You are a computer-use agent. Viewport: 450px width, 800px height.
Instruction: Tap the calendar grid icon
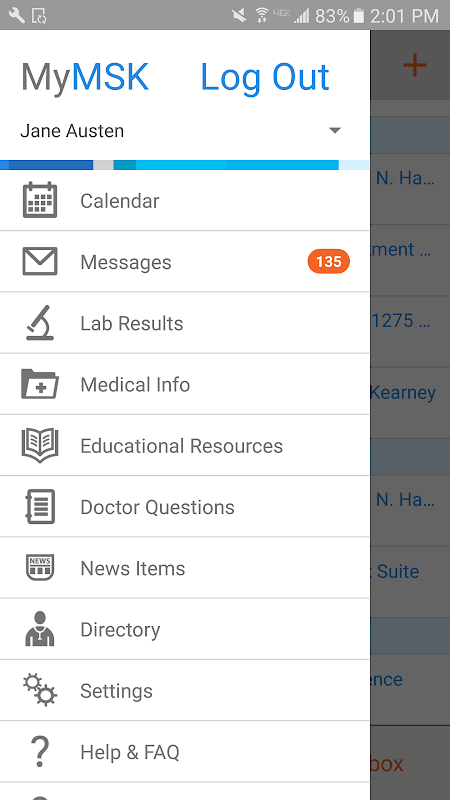coord(40,200)
